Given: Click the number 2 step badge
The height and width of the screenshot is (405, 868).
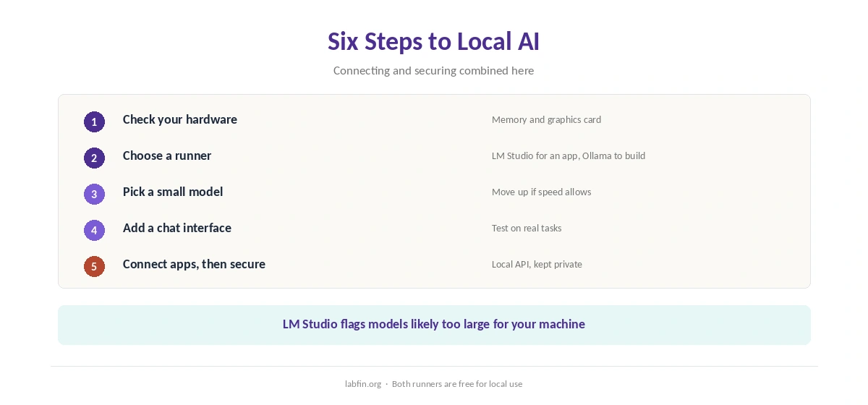Looking at the screenshot, I should (94, 158).
